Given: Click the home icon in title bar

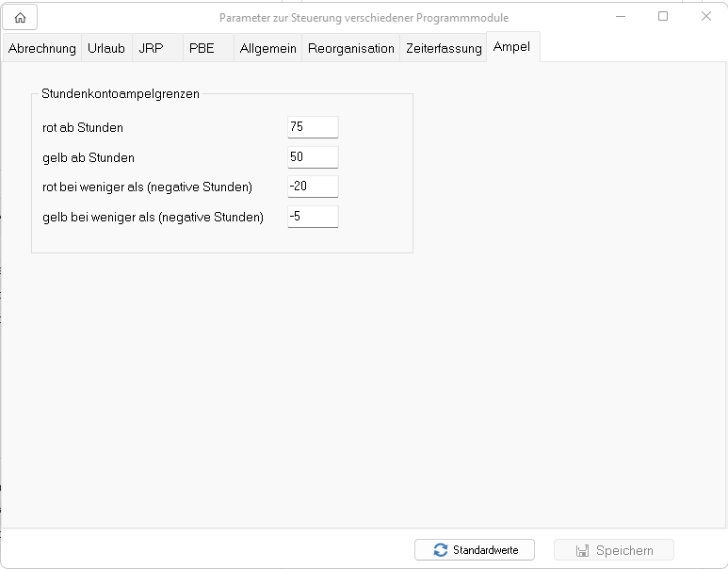Looking at the screenshot, I should [x=20, y=17].
